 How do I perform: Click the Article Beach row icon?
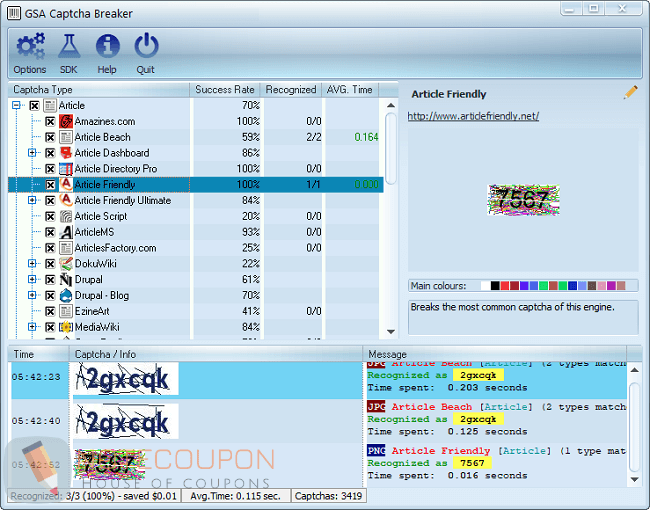point(66,137)
